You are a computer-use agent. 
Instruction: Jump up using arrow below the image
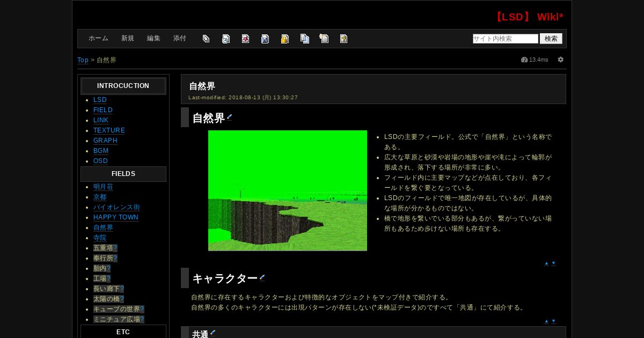point(546,263)
